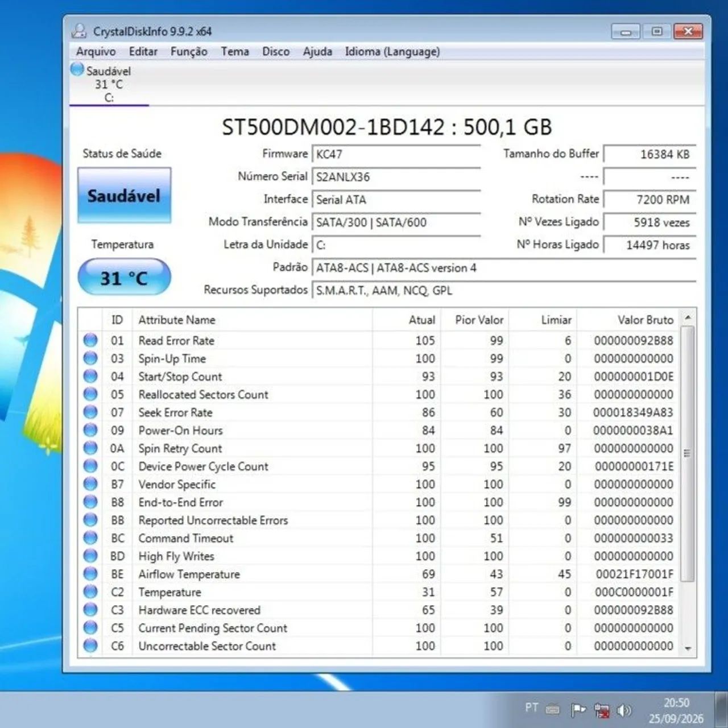Click the status orb for Airflow Temperature
The image size is (728, 728).
(x=90, y=574)
